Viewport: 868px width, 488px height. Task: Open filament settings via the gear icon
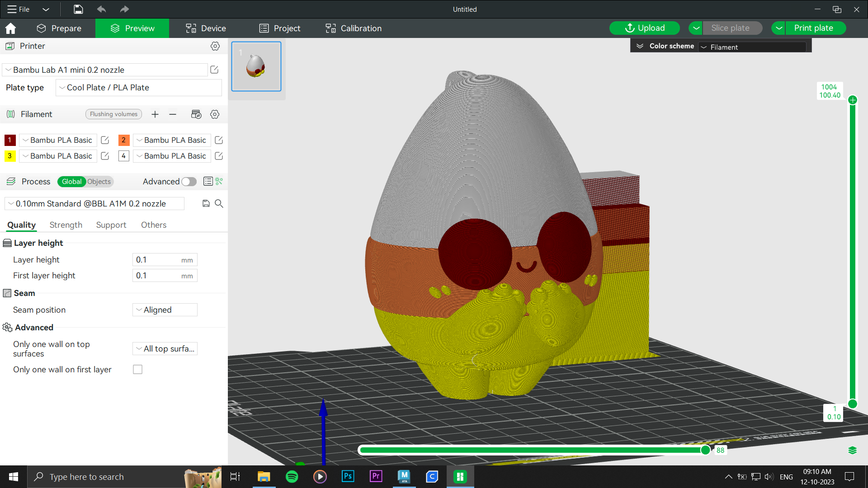coord(215,114)
